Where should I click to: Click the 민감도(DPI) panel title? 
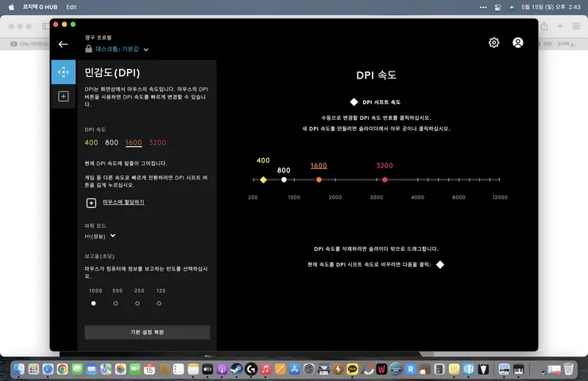click(112, 72)
